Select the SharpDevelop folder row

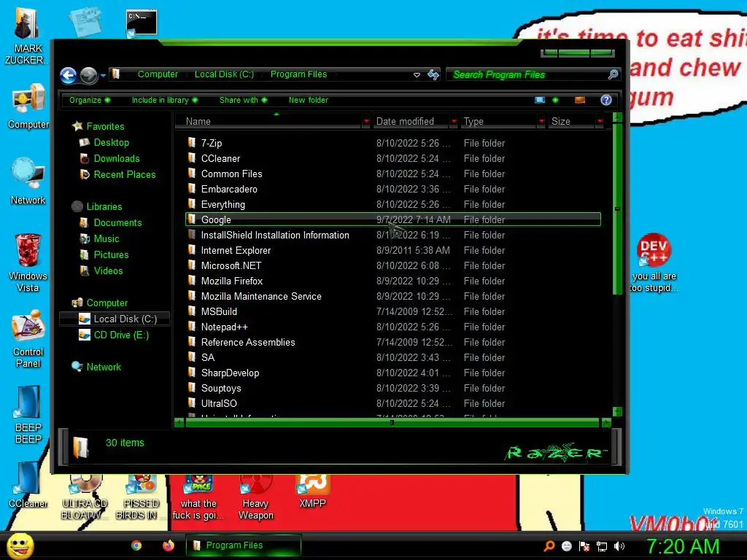[x=393, y=373]
